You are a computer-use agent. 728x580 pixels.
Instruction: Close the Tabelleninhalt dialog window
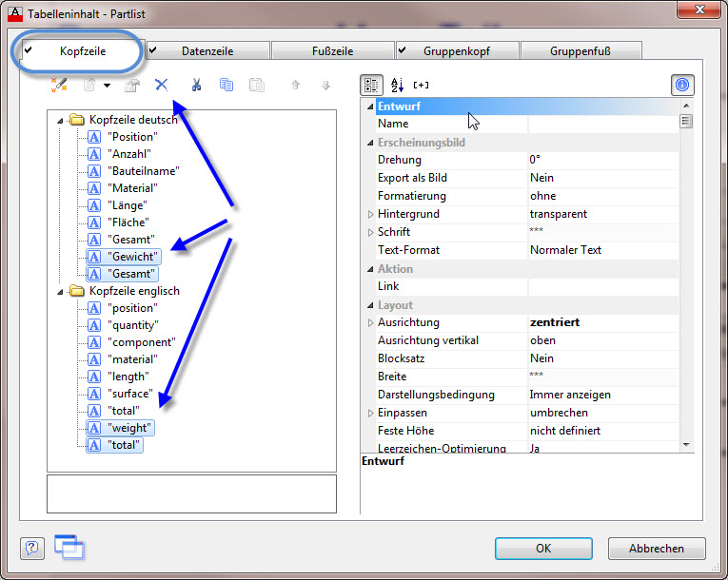tap(699, 10)
